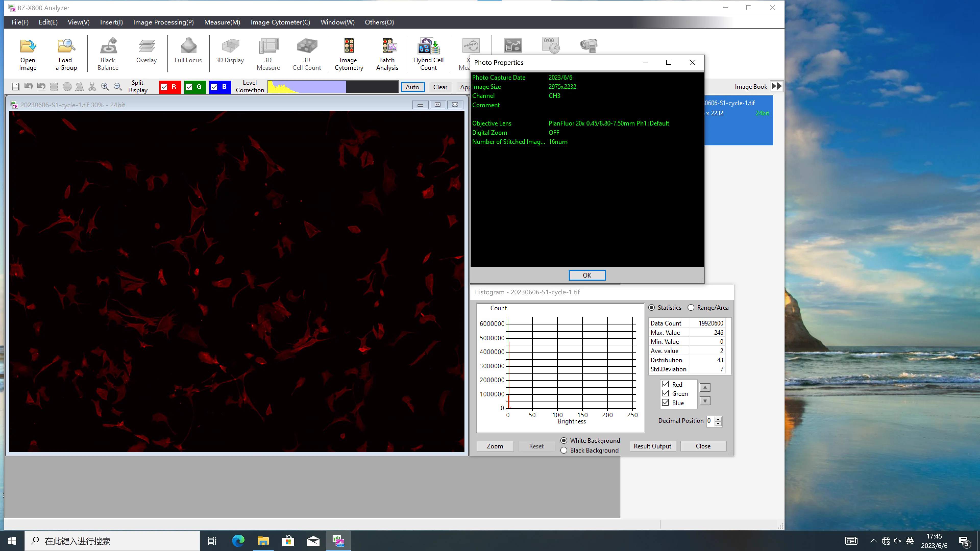Toggle the R channel checkbox
Image resolution: width=980 pixels, height=551 pixels.
pos(164,87)
